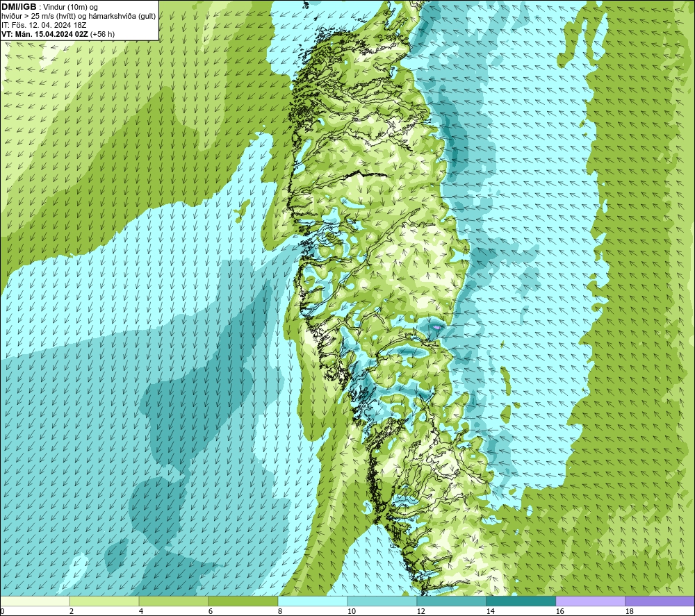The width and height of the screenshot is (695, 616).
Task: Pick the medium green 4–6 m/s legend swatch
Action: point(174,601)
